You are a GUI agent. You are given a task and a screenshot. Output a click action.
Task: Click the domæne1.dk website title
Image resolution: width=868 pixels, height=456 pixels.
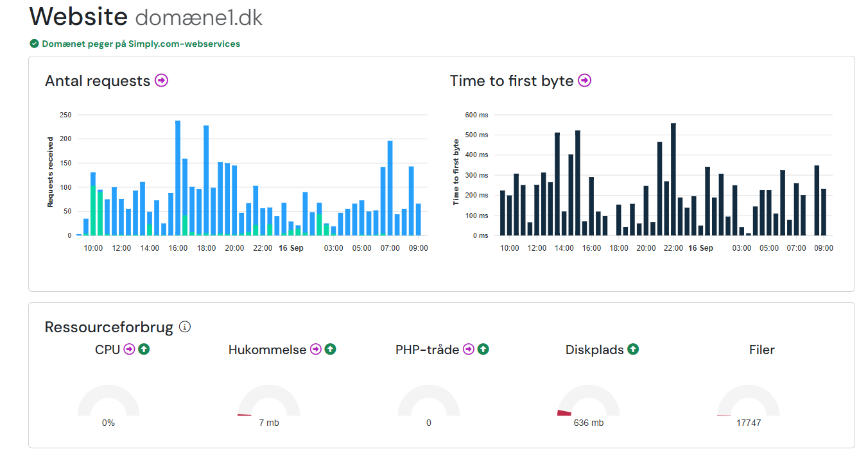pos(198,17)
